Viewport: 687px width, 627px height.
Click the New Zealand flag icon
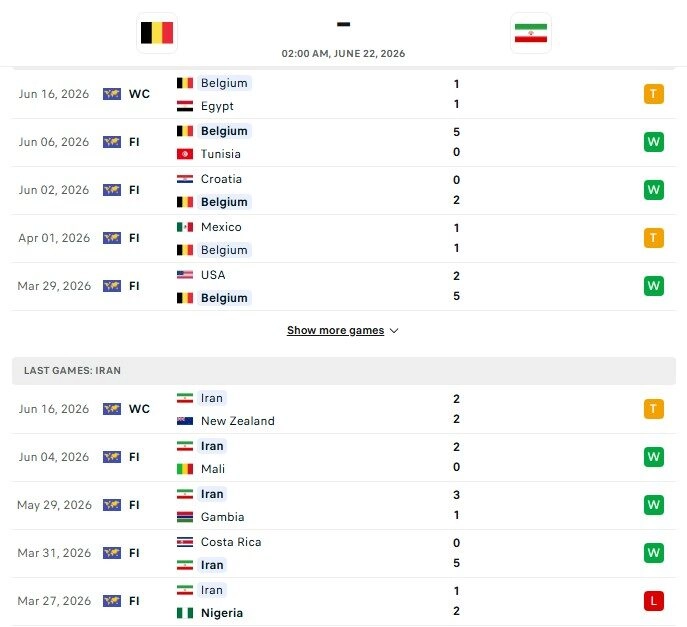point(185,421)
